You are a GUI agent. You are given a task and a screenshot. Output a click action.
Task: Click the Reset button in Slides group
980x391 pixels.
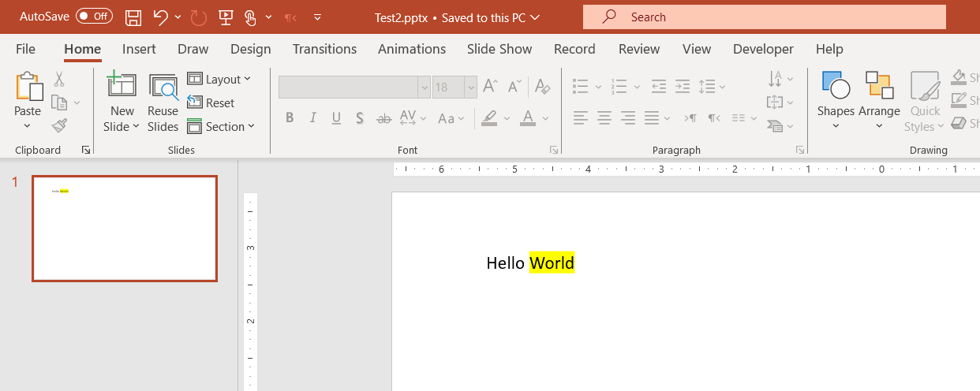211,102
